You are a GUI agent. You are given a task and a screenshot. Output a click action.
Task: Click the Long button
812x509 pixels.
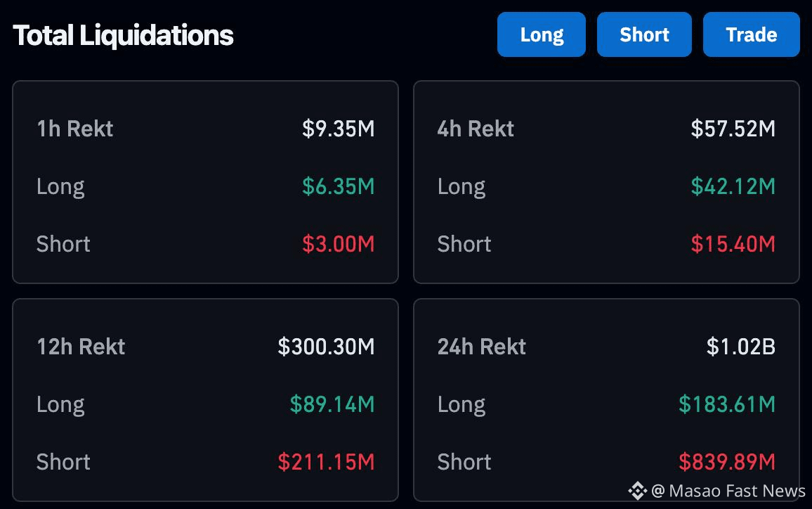[541, 34]
